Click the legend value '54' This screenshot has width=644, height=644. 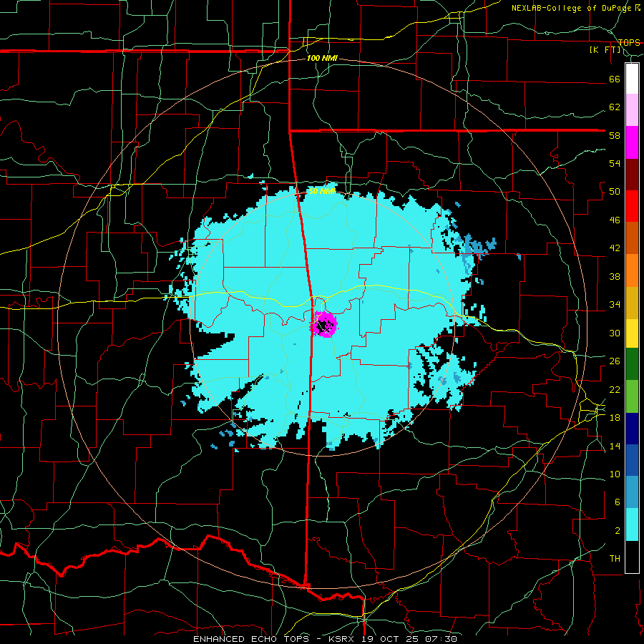[x=615, y=163]
